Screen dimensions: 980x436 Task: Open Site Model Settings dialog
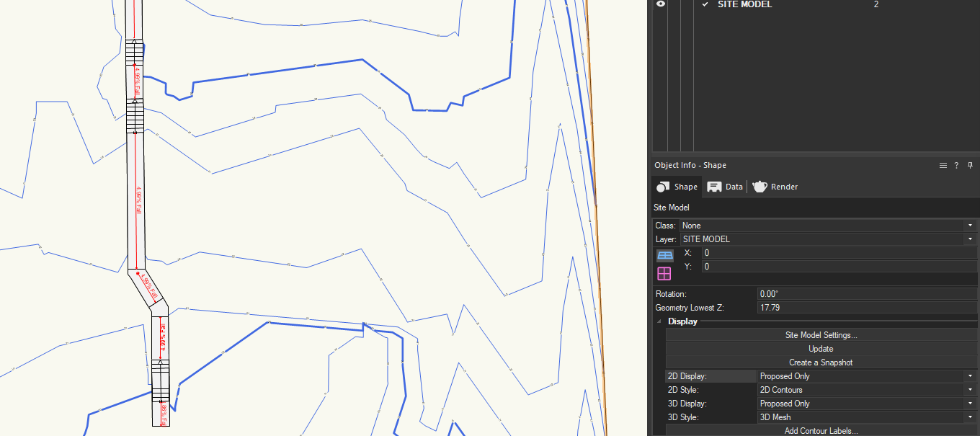click(x=821, y=335)
